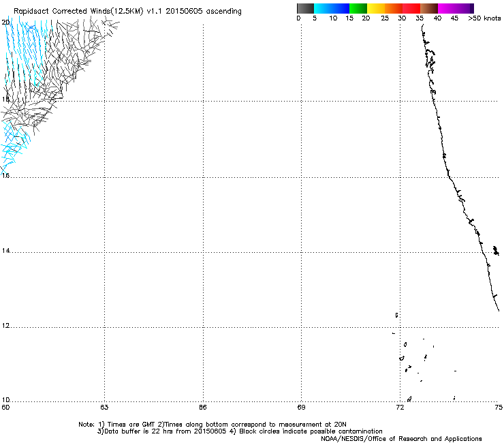Image resolution: width=504 pixels, height=443 pixels.
Task: Click the Rapidscat Corrected Winds title text
Action: click(x=127, y=12)
